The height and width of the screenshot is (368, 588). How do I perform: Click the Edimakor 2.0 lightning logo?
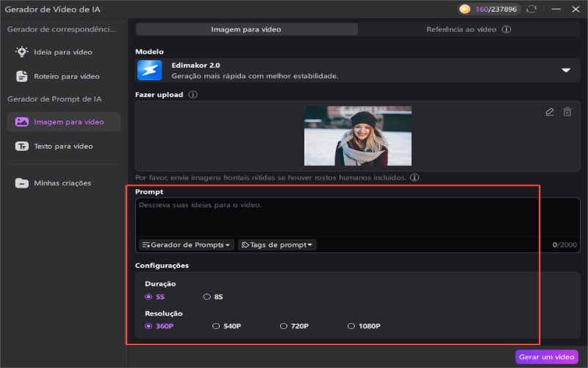[149, 71]
